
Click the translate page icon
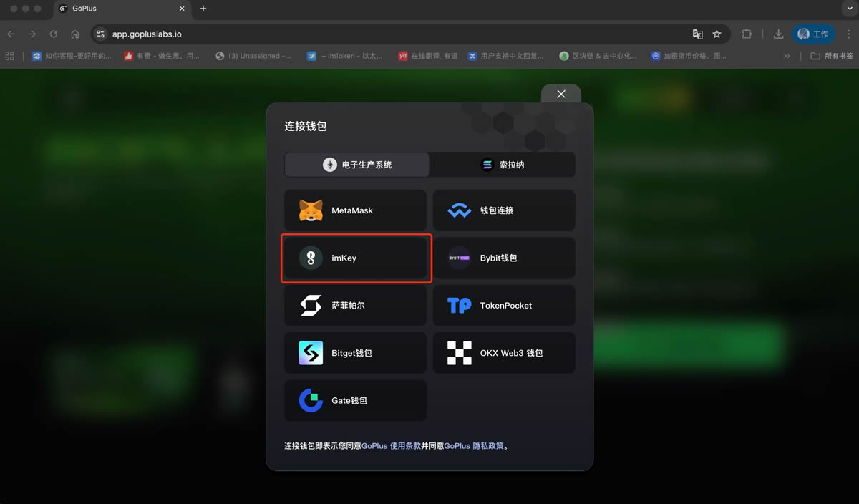point(697,34)
